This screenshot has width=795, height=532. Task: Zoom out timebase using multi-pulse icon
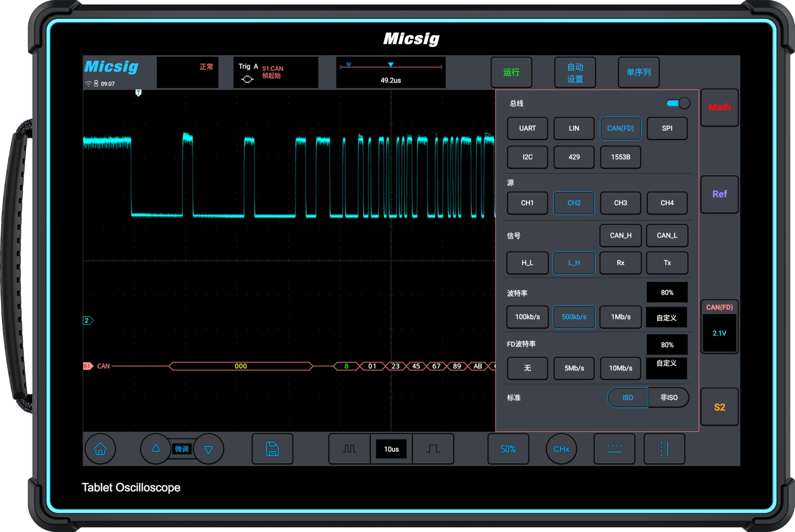tap(349, 449)
